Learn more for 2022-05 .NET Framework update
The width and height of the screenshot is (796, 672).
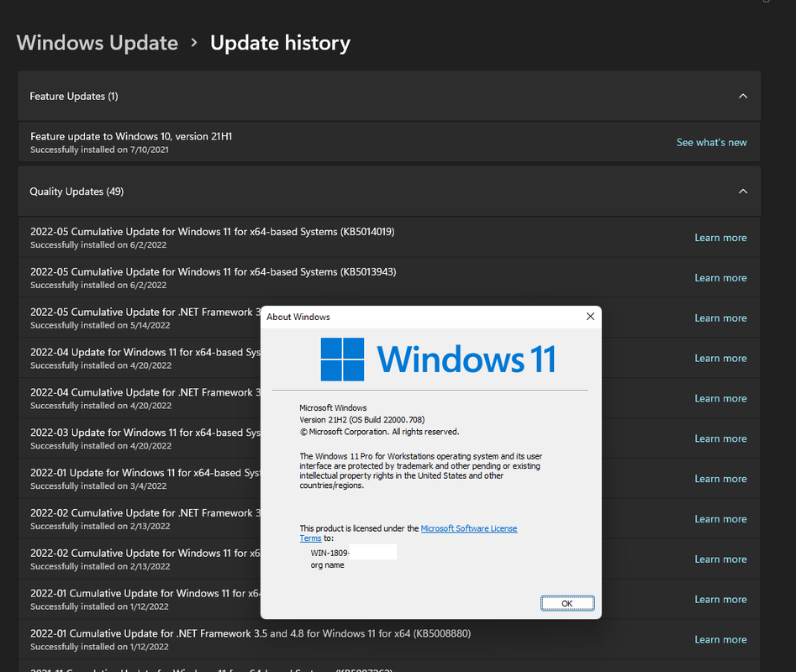[x=720, y=318]
